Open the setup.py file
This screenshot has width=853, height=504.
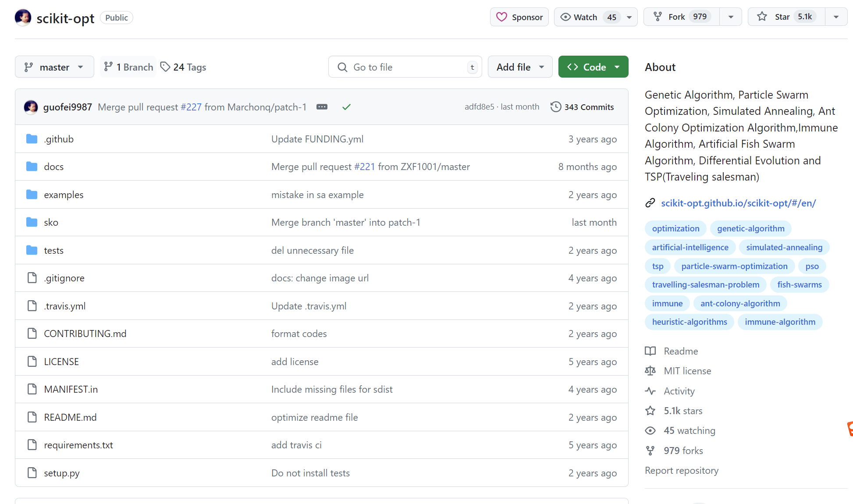[62, 473]
